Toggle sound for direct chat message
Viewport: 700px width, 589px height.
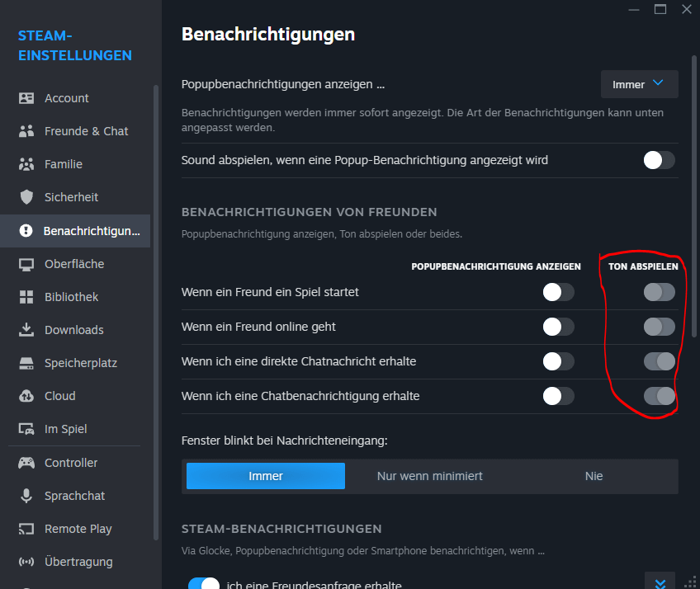point(659,361)
